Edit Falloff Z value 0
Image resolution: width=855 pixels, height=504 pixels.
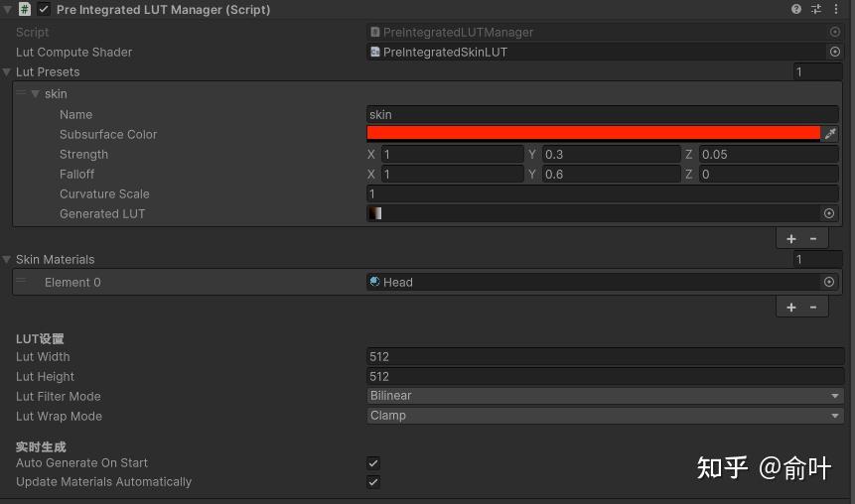(769, 175)
